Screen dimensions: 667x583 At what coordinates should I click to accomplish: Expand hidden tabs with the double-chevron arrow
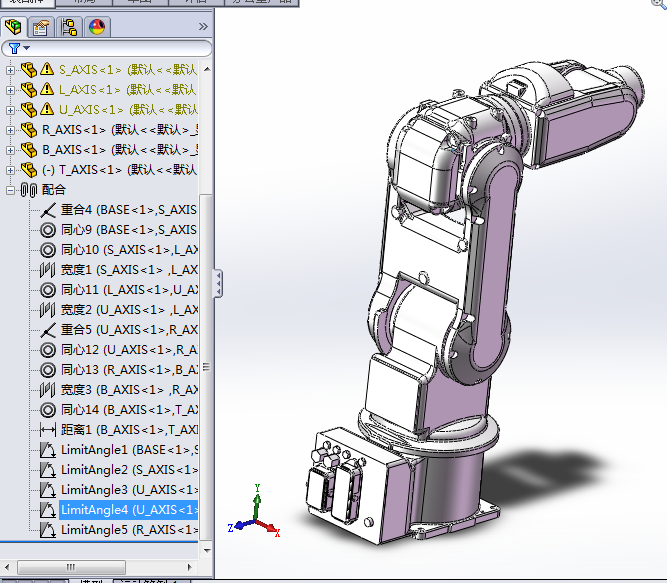click(x=203, y=27)
